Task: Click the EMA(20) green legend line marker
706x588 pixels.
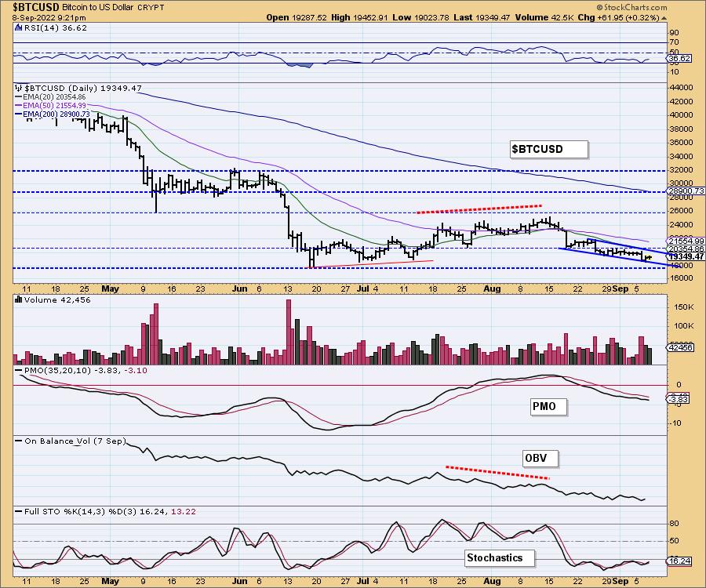Action: tap(19, 96)
